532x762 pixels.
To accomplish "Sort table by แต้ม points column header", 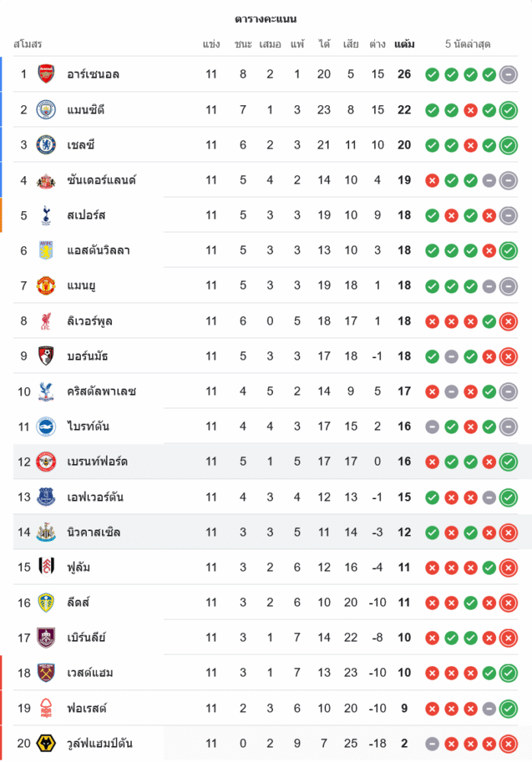I will tap(404, 44).
